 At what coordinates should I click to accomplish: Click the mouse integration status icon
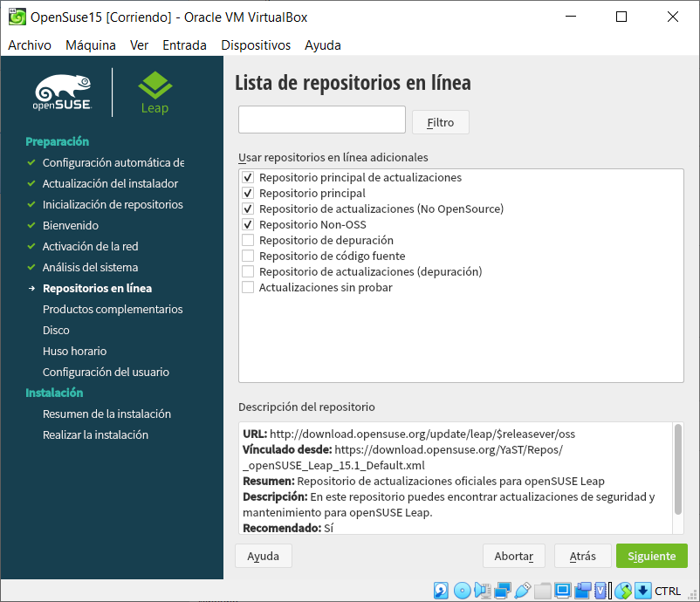click(x=623, y=591)
